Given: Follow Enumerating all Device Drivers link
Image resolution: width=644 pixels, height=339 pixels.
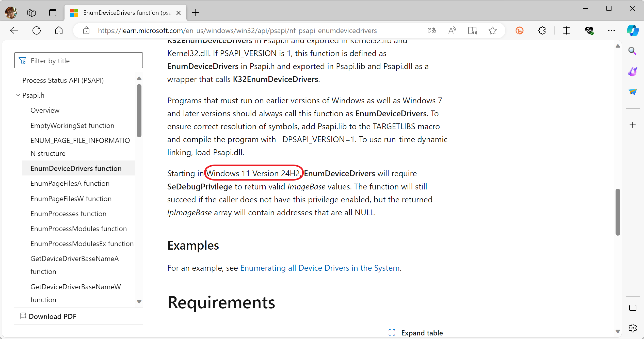Looking at the screenshot, I should (320, 268).
